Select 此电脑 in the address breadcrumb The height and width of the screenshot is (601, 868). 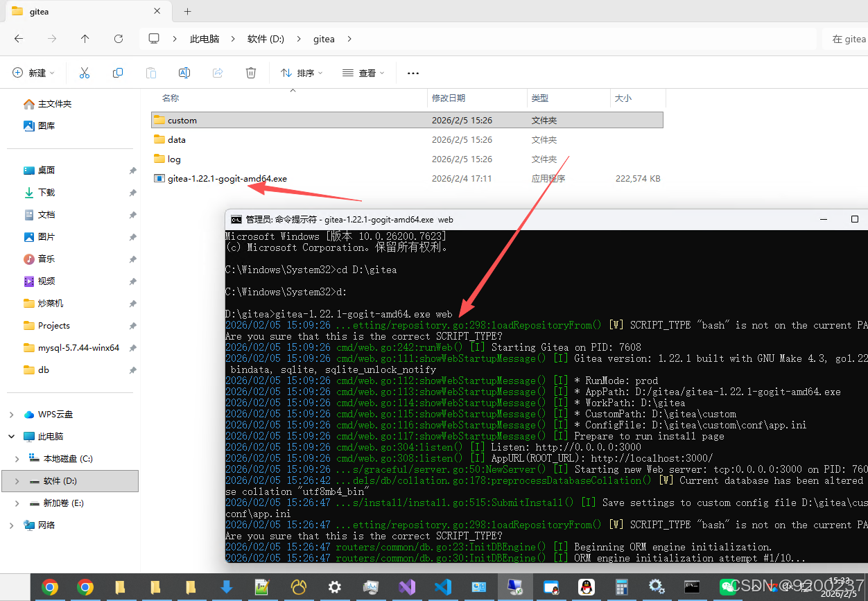click(205, 39)
